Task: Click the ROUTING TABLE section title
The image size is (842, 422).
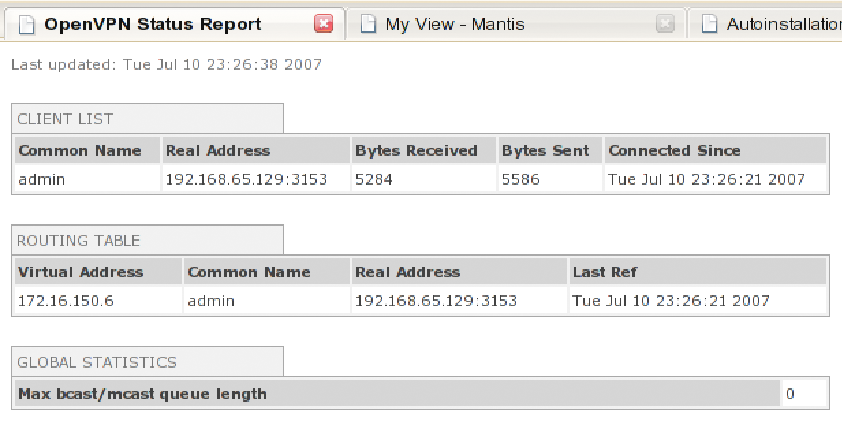Action: click(x=79, y=240)
